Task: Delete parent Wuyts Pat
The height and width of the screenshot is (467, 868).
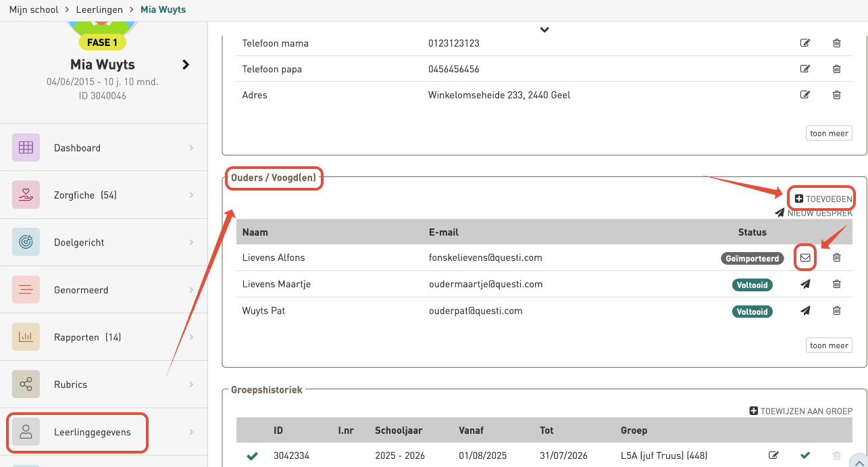Action: 837,311
